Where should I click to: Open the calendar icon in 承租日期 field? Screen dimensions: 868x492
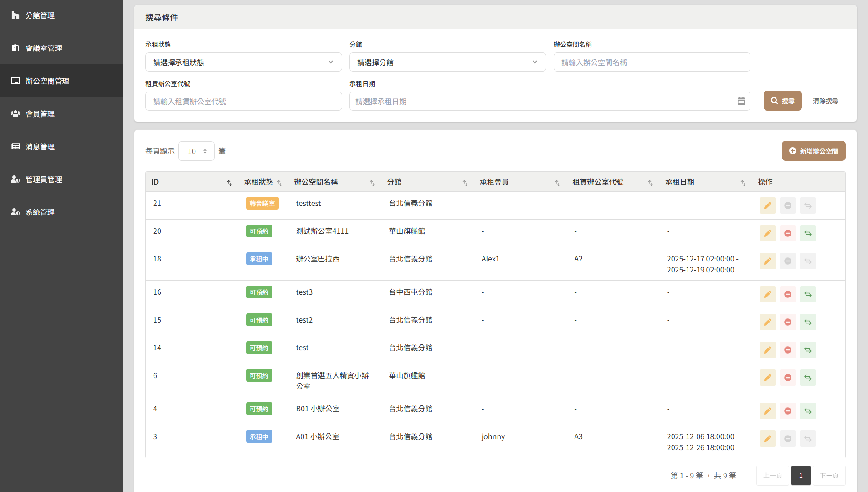(741, 101)
